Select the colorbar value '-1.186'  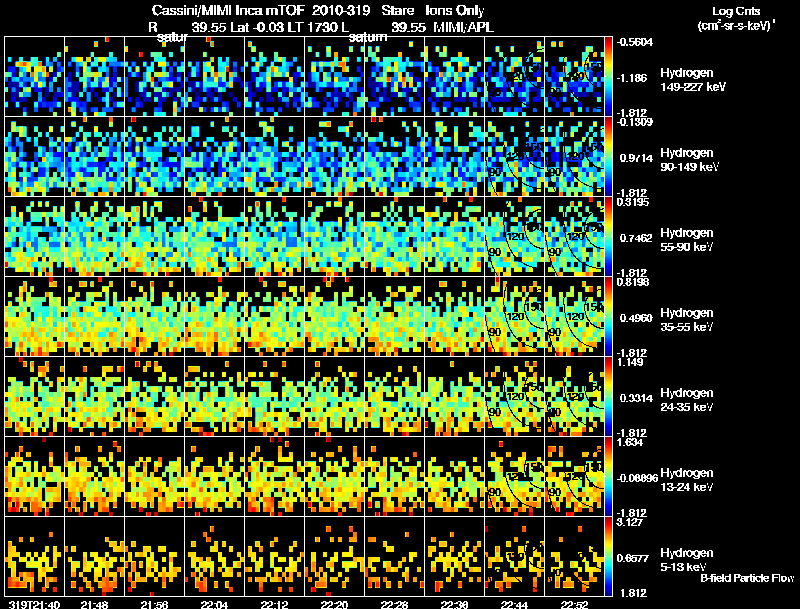632,78
